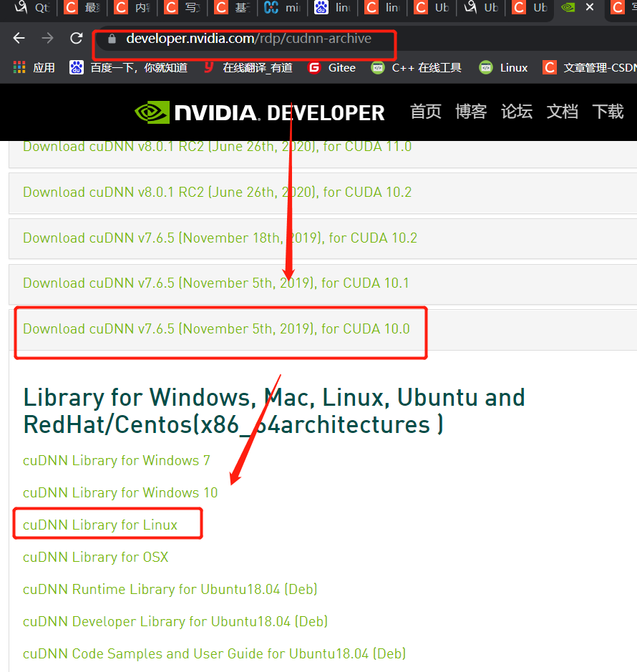This screenshot has width=637, height=672.
Task: Open the Youdao translate bookmark 在线翻译_有道
Action: [248, 68]
